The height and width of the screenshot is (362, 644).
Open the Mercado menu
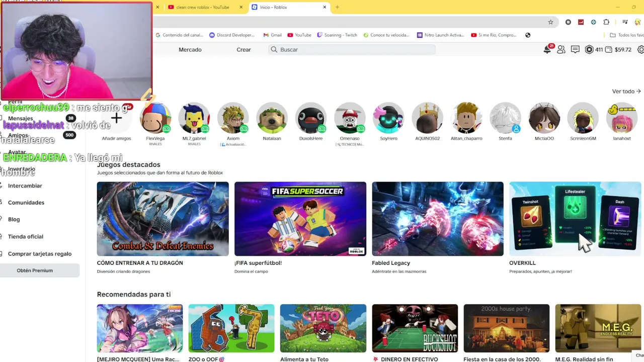[190, 50]
